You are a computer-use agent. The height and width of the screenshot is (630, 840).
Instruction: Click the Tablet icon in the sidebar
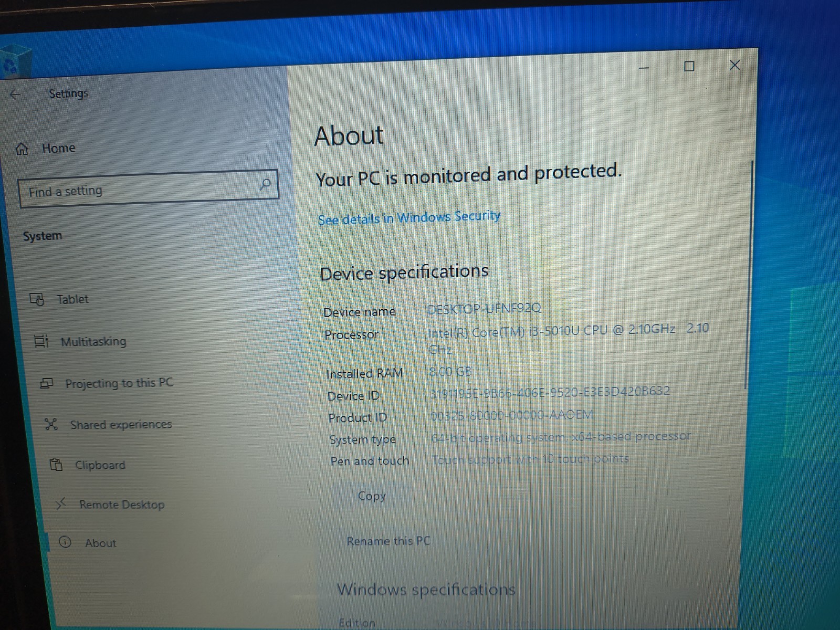[37, 299]
